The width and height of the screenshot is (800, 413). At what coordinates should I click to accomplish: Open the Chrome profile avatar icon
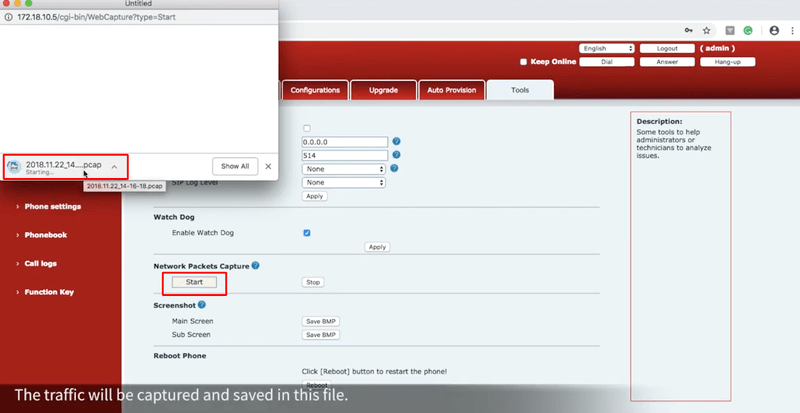coord(775,30)
